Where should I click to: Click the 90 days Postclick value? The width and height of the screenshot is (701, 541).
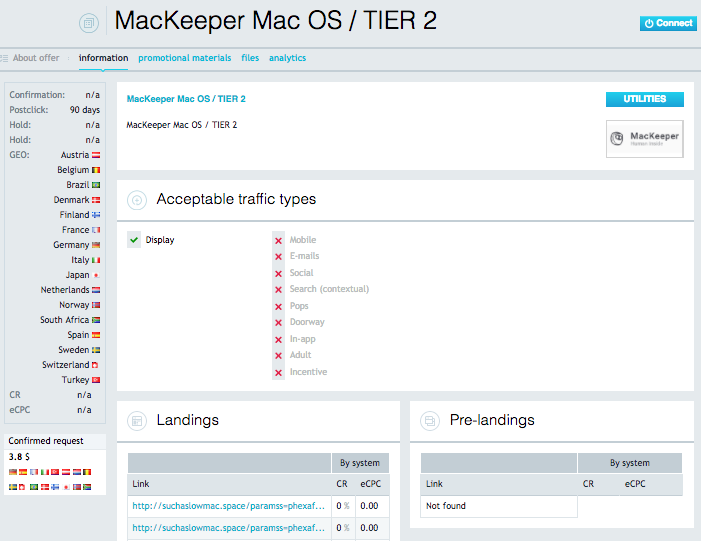(x=85, y=110)
